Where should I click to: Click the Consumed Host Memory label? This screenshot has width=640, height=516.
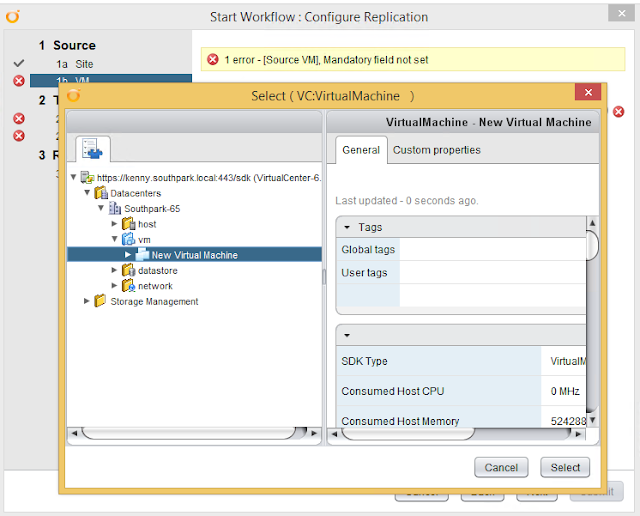[400, 421]
